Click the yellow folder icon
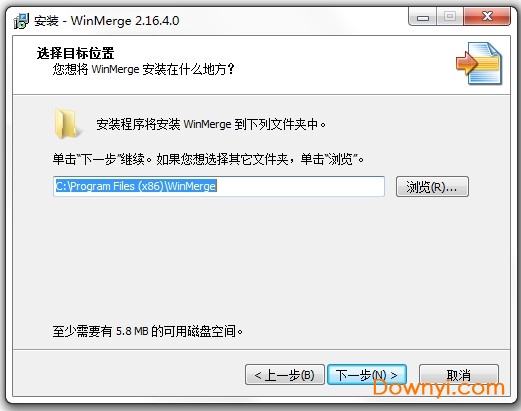This screenshot has width=521, height=411. (66, 123)
